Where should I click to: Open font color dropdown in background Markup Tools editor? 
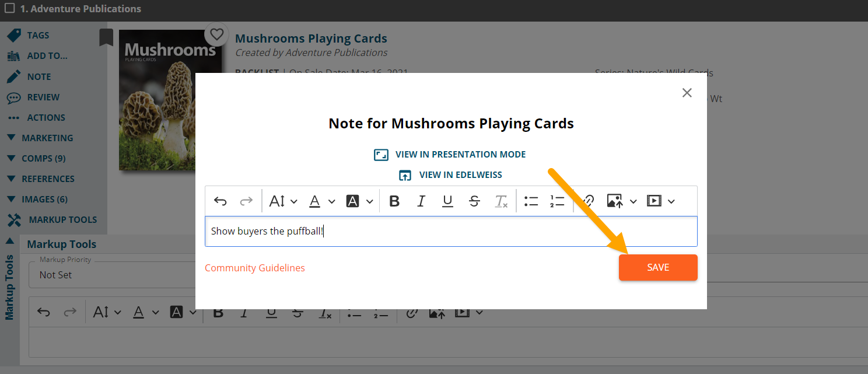coord(145,312)
